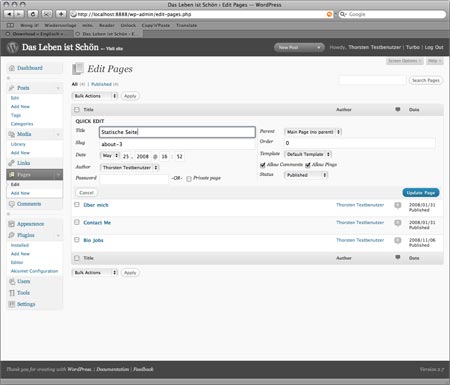This screenshot has width=450, height=385.
Task: Click the Plugins icon in sidebar
Action: [12, 235]
